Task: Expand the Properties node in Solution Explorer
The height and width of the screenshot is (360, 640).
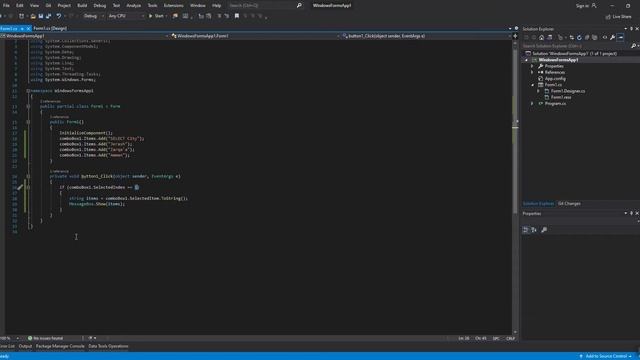Action: (532, 66)
